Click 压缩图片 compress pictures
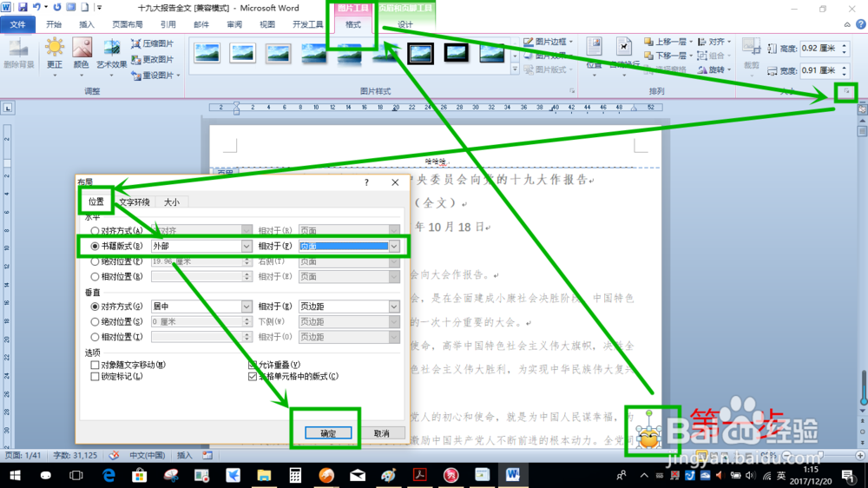868x488 pixels. [153, 43]
